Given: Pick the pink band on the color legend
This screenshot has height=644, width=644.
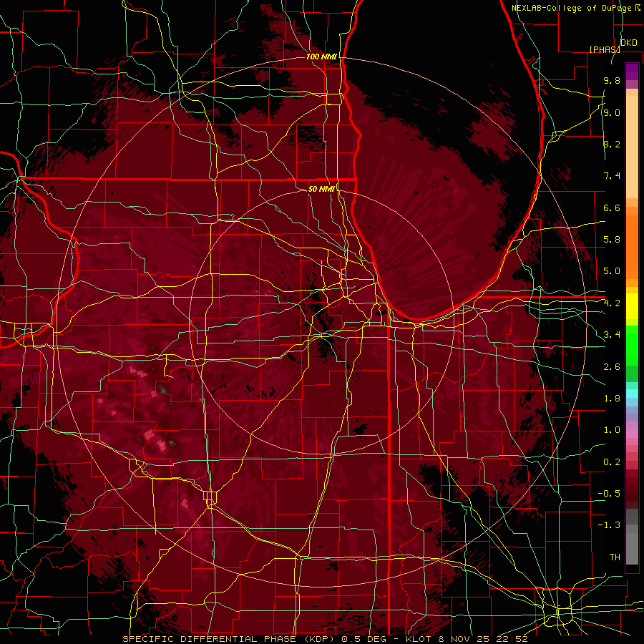Looking at the screenshot, I should [x=632, y=434].
